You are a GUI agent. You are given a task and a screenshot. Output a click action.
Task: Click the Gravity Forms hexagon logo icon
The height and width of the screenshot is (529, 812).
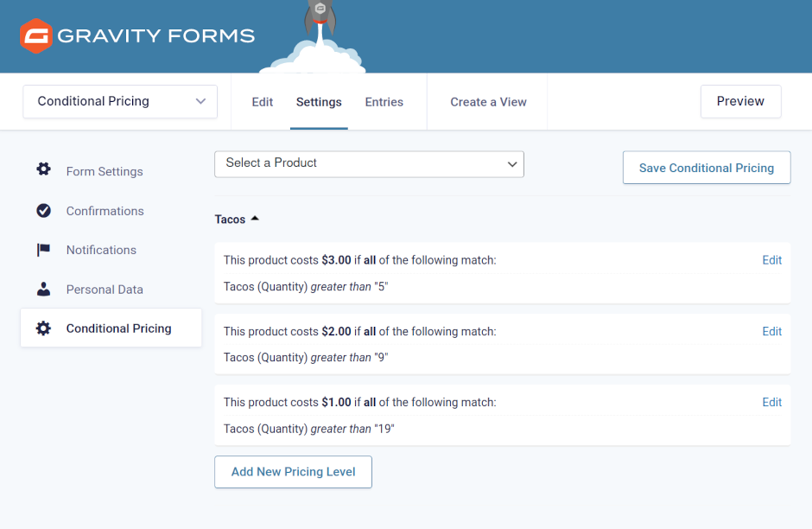35,35
